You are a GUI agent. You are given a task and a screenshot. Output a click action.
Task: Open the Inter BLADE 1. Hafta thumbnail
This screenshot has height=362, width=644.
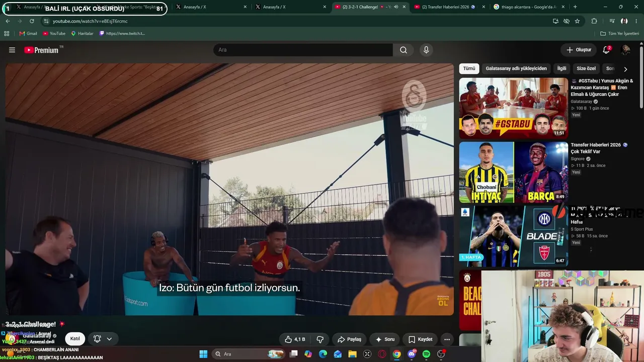click(513, 236)
